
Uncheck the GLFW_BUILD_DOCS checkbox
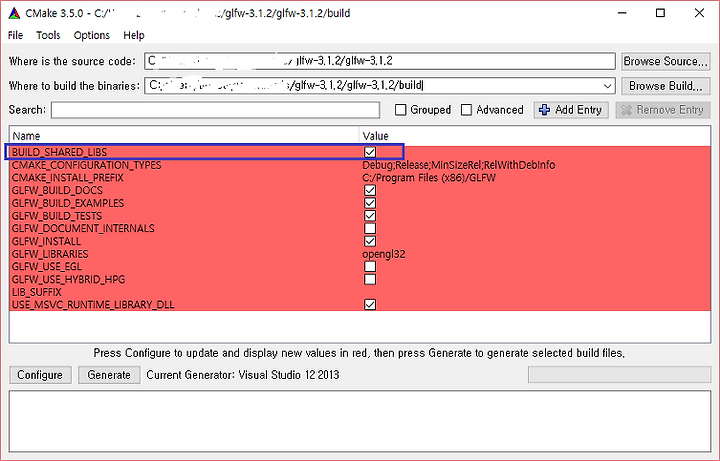(x=370, y=190)
